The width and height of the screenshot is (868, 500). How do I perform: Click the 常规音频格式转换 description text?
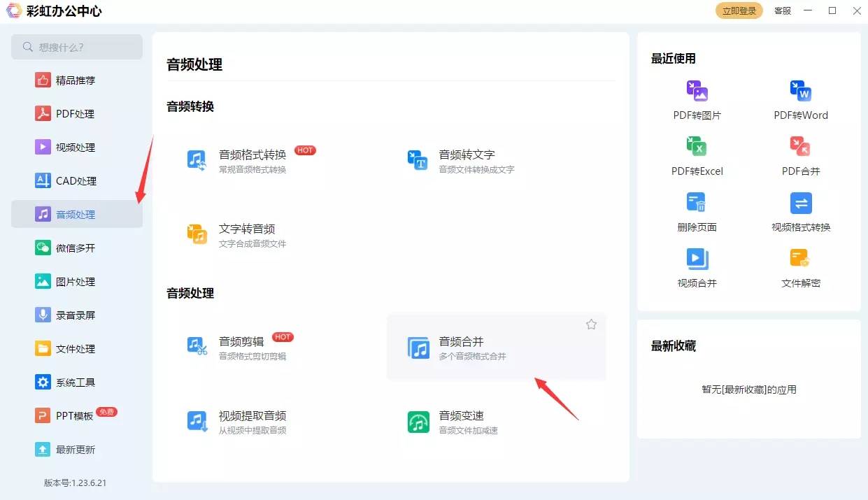252,169
